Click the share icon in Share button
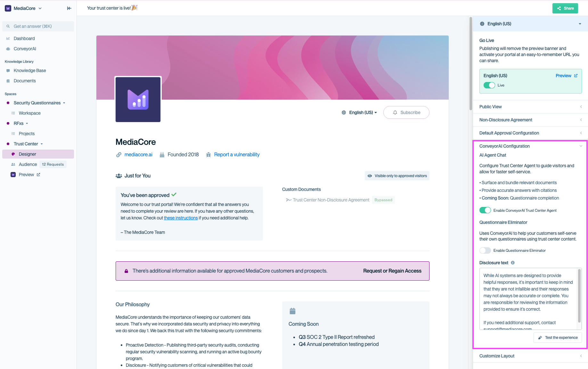Image resolution: width=588 pixels, height=369 pixels. tap(559, 8)
